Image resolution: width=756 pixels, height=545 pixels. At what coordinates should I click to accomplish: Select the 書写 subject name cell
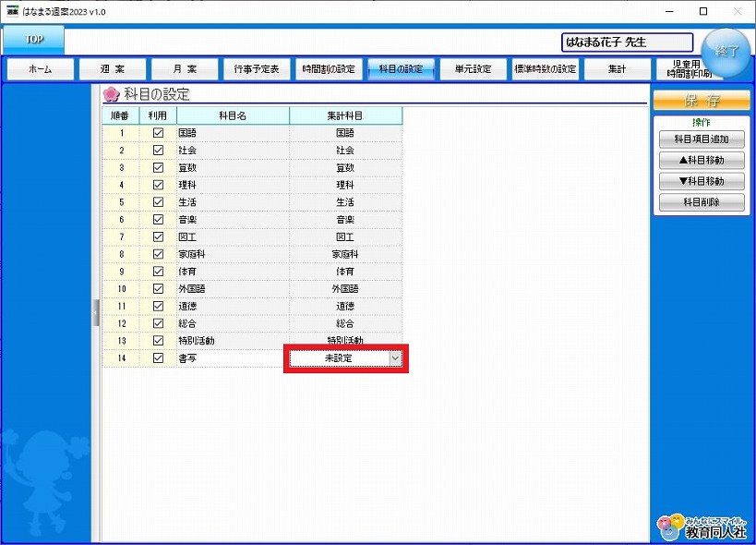point(233,357)
